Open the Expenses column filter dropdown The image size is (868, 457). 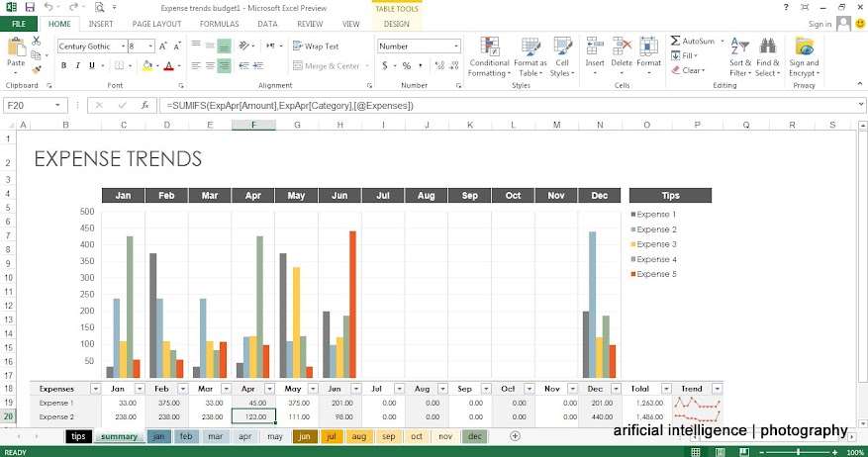95,389
